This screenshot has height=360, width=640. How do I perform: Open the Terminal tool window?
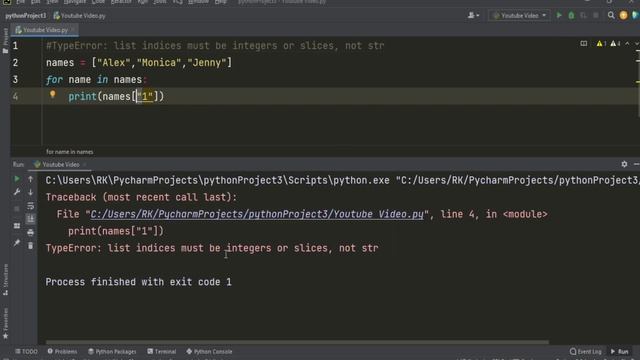click(162, 351)
